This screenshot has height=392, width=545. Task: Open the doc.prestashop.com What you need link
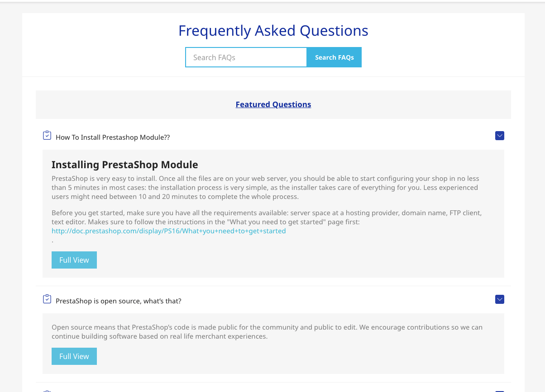click(x=169, y=231)
